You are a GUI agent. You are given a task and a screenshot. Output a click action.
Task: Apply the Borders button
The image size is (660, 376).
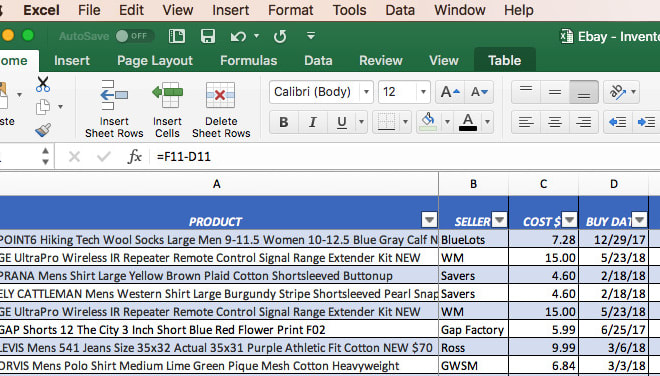coord(386,122)
